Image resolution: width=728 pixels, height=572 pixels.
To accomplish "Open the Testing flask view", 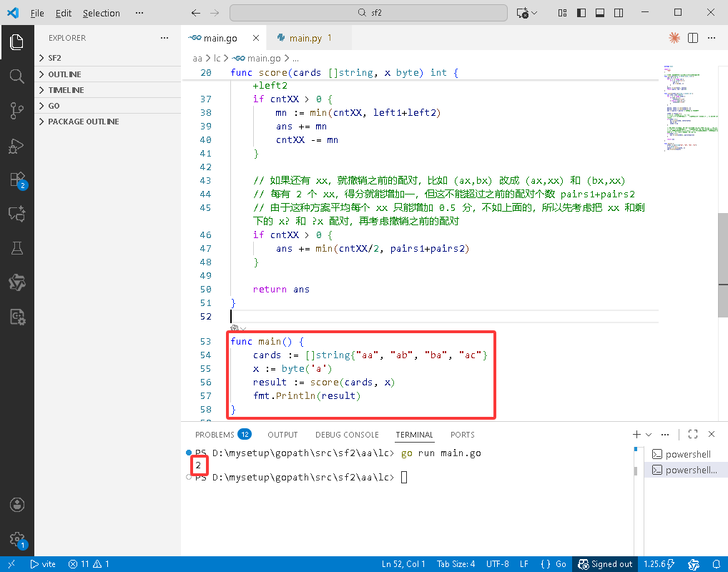I will tap(16, 248).
